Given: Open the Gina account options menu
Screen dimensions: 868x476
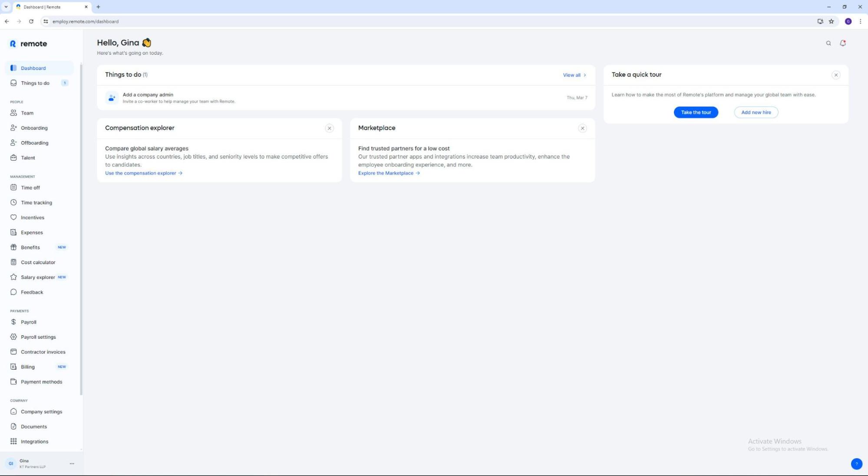Looking at the screenshot, I should click(x=72, y=463).
